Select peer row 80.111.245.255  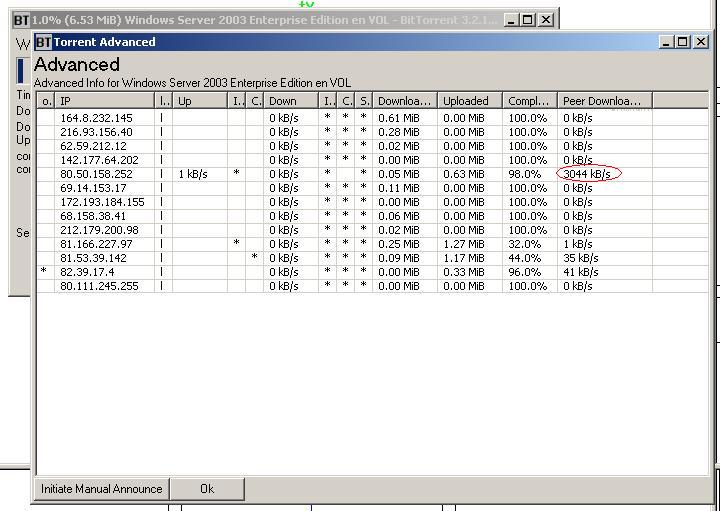coord(372,286)
